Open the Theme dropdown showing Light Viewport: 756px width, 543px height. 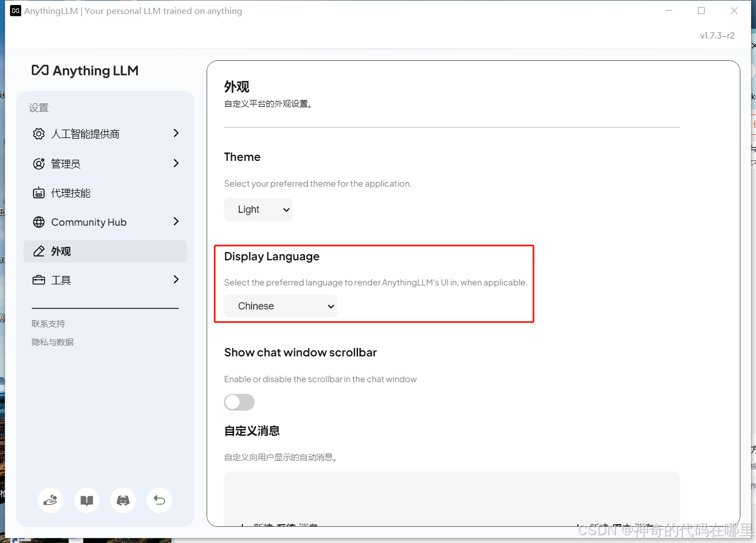point(258,209)
